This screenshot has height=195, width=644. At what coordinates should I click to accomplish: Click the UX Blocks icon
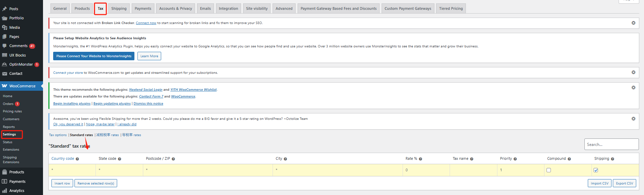coord(4,55)
